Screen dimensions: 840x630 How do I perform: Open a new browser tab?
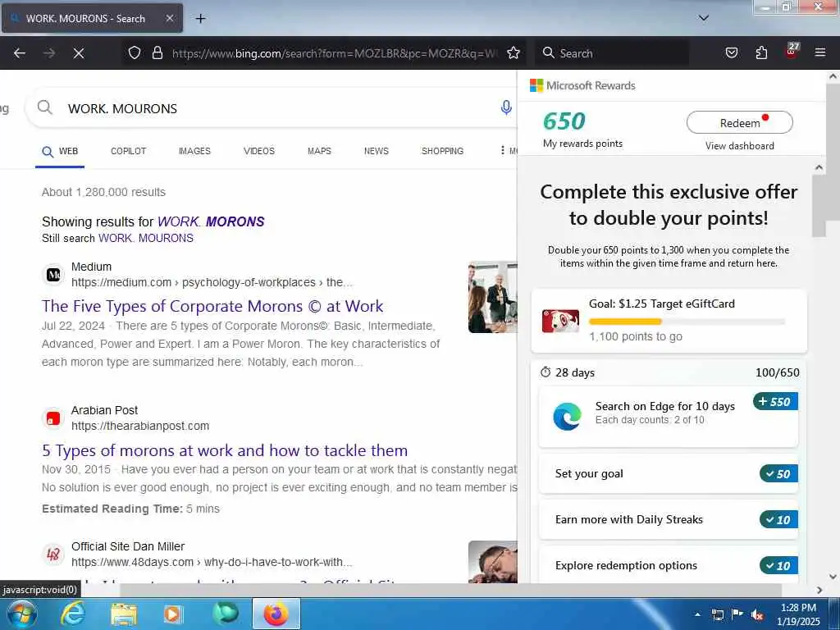(x=200, y=18)
